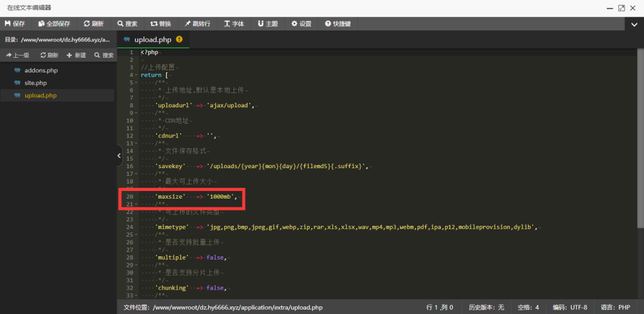
Task: Go up a directory with 上一级
Action: [x=18, y=55]
